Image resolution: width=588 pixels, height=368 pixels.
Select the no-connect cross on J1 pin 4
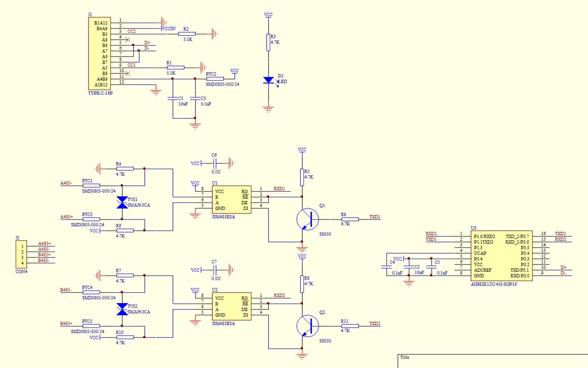pyautogui.click(x=127, y=40)
